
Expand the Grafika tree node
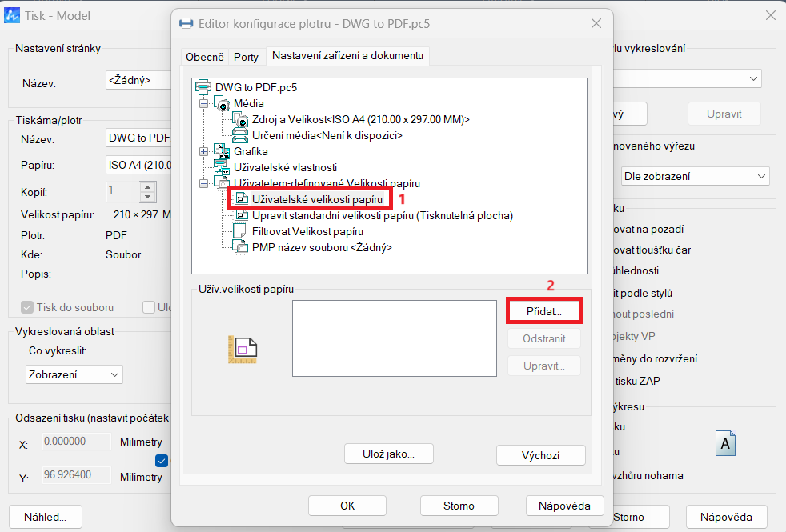(x=203, y=151)
